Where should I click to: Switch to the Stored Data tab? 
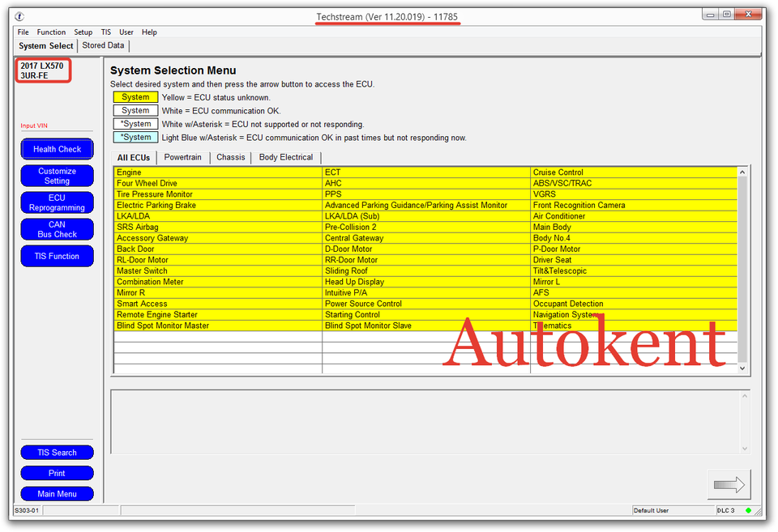[103, 45]
